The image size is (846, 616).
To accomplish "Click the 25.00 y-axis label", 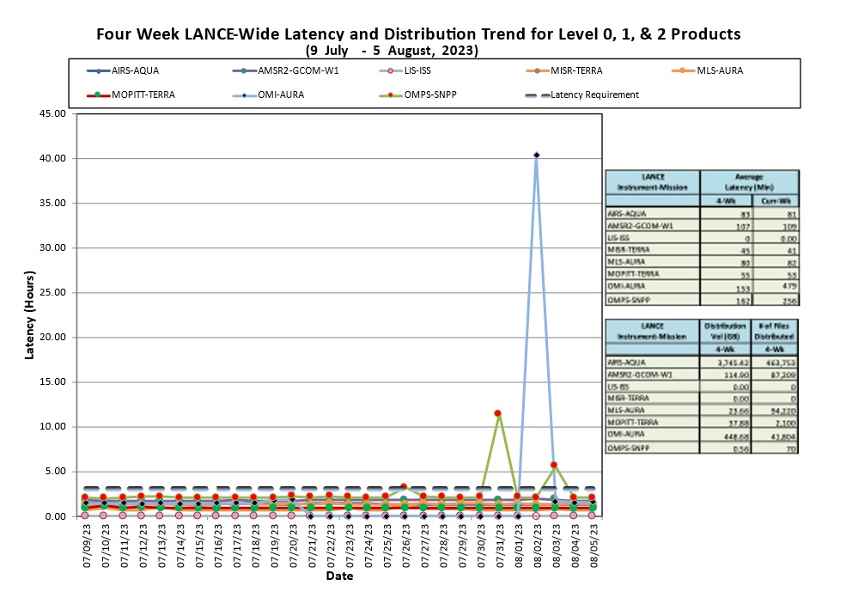I will tap(52, 293).
